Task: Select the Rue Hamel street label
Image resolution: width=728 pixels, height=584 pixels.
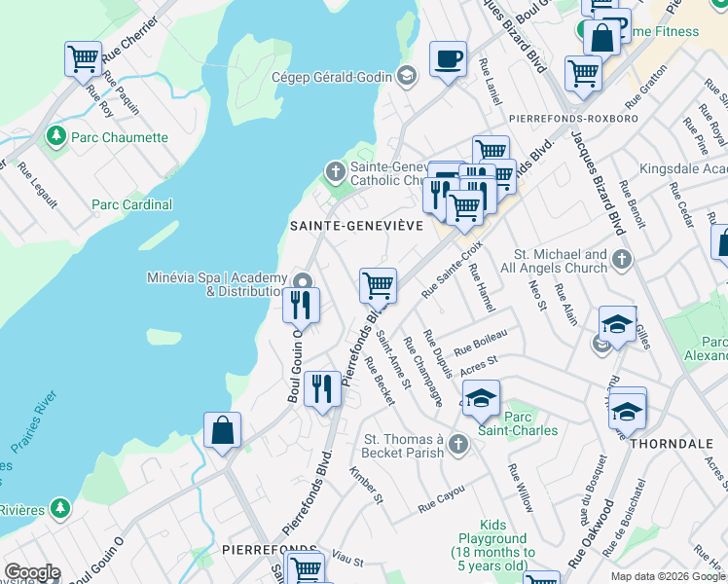Action: click(482, 287)
